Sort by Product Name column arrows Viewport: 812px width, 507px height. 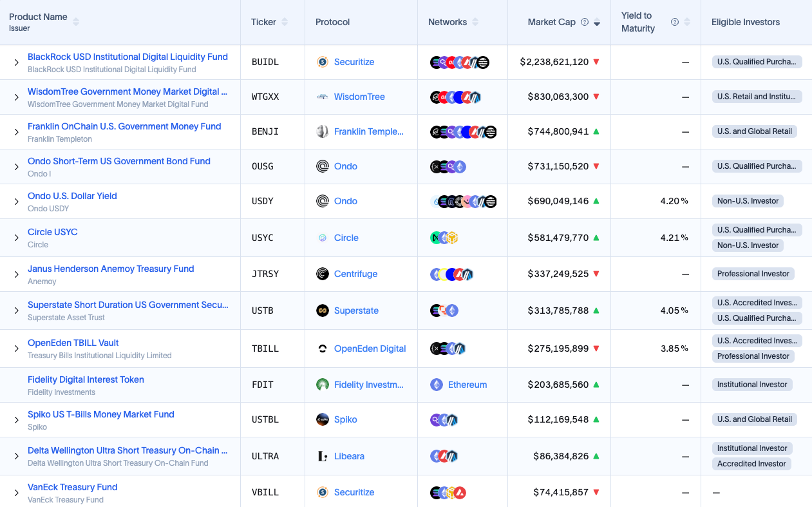coord(76,22)
